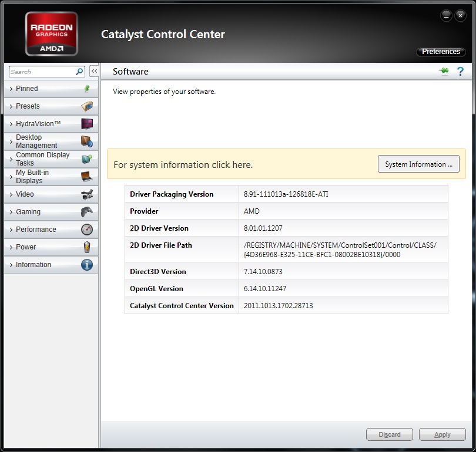The image size is (476, 452).
Task: Open the Presets menu label
Action: point(28,106)
